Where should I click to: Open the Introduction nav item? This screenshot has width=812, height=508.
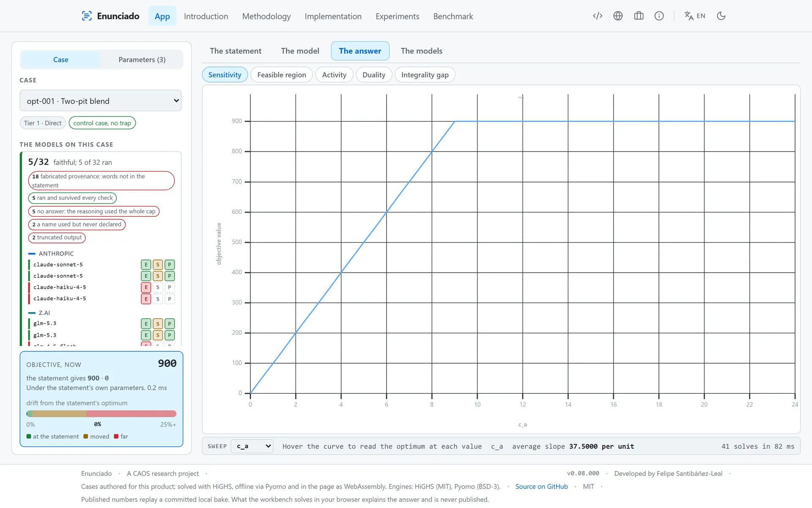tap(206, 16)
